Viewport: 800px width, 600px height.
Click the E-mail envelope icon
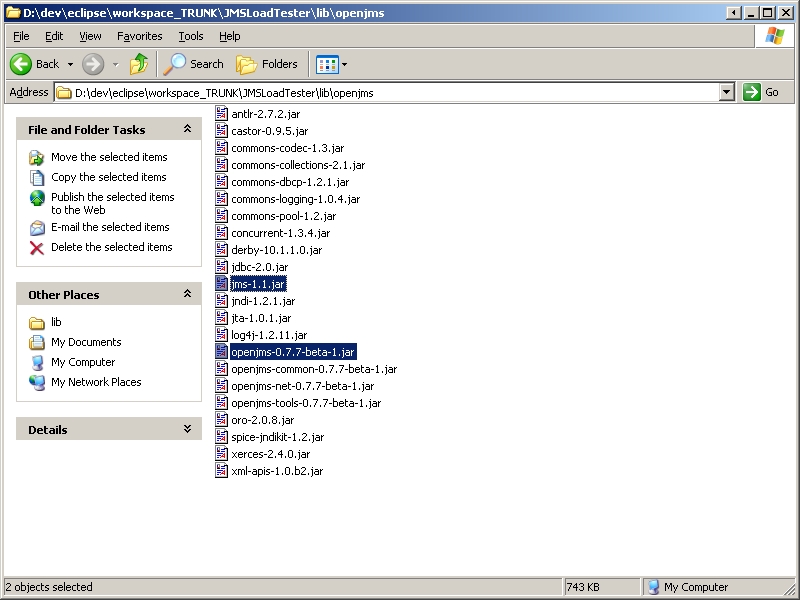coord(37,228)
